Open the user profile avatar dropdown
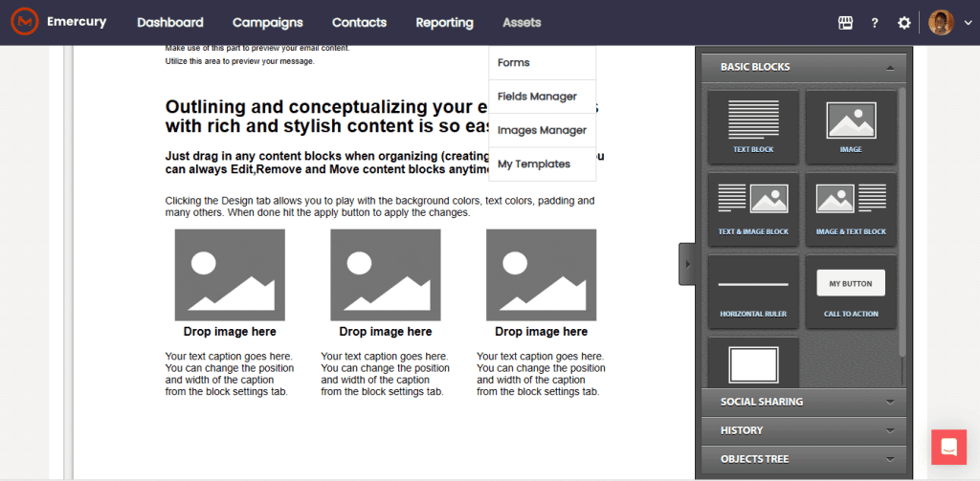The width and height of the screenshot is (980, 481). pyautogui.click(x=952, y=23)
